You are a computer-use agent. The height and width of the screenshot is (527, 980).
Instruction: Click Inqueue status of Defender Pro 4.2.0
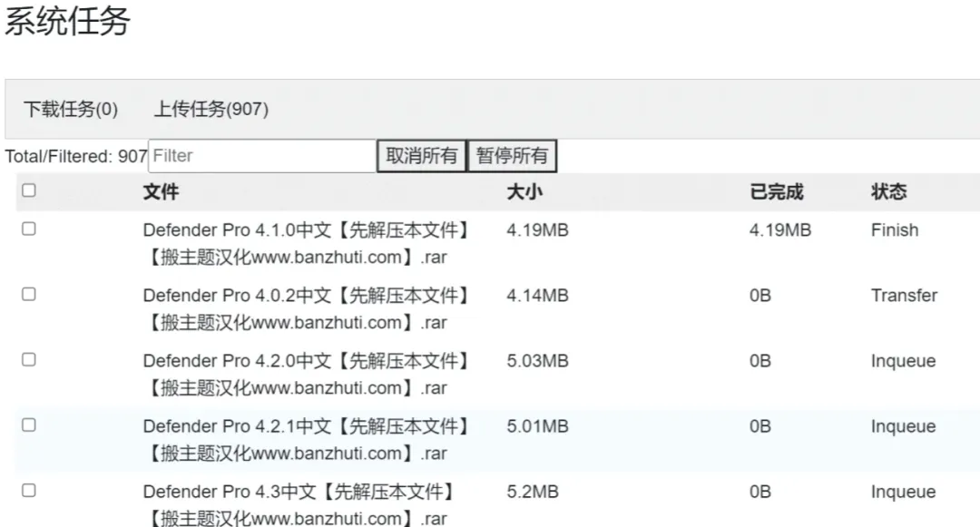(x=904, y=361)
